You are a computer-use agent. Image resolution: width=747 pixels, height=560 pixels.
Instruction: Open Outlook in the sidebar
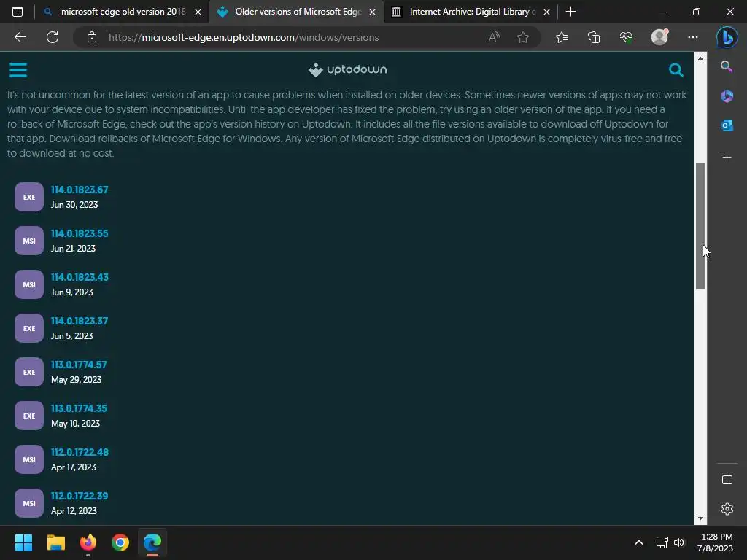coord(727,125)
